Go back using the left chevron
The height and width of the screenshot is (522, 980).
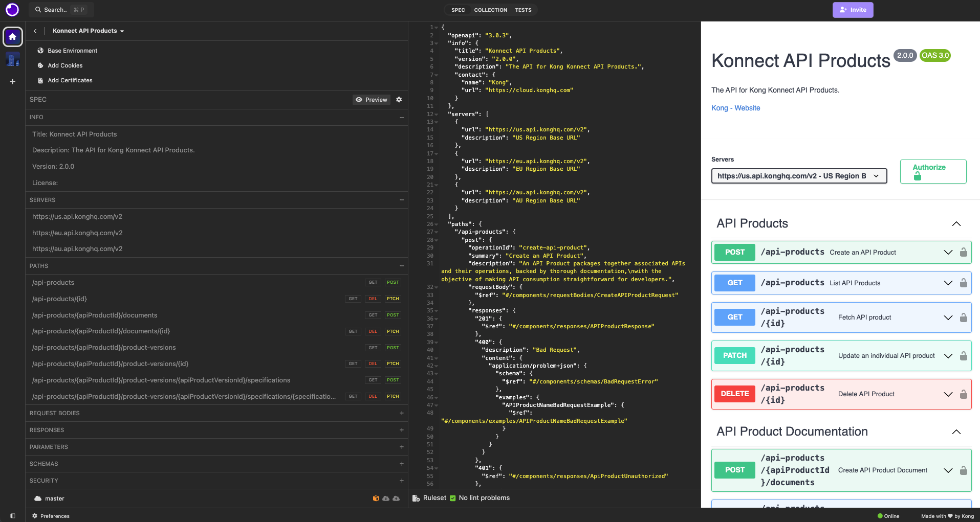tap(35, 31)
